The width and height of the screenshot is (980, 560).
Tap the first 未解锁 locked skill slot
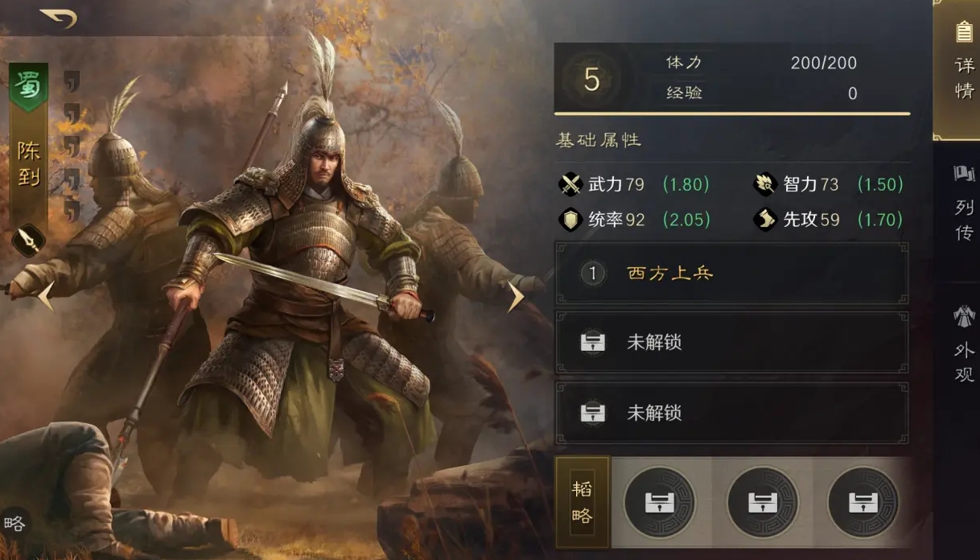pos(731,343)
